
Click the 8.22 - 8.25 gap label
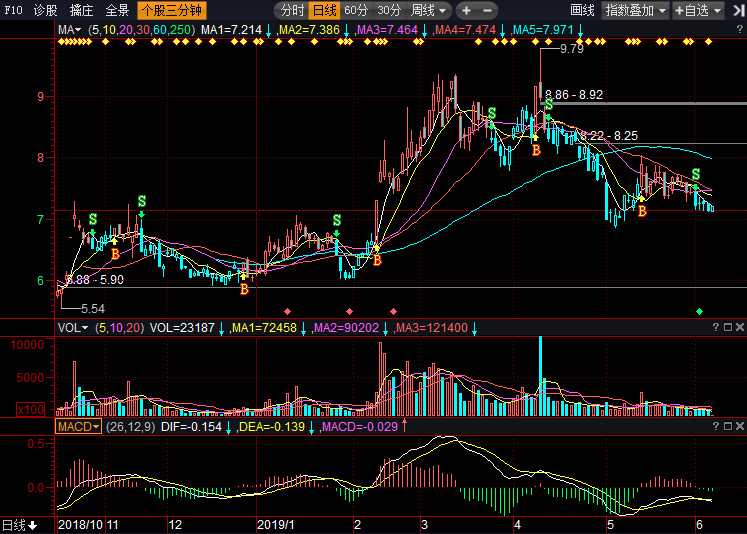(609, 136)
